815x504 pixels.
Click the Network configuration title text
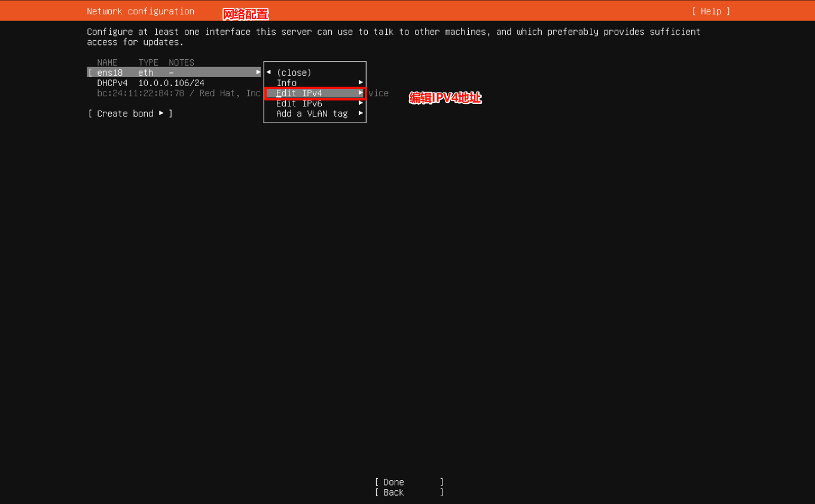141,11
